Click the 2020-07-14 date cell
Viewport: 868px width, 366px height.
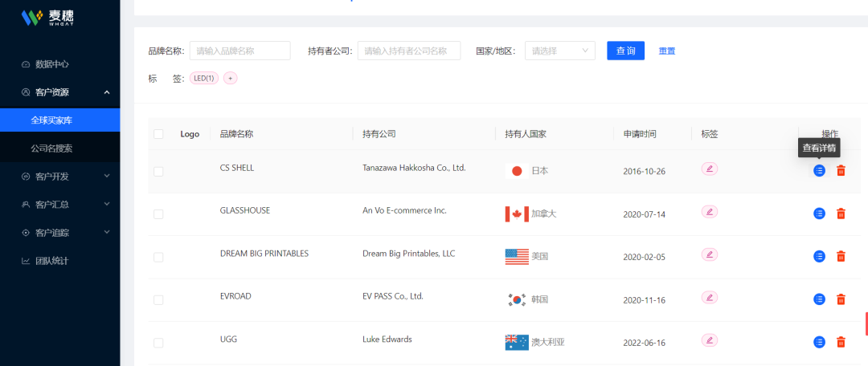pyautogui.click(x=645, y=214)
